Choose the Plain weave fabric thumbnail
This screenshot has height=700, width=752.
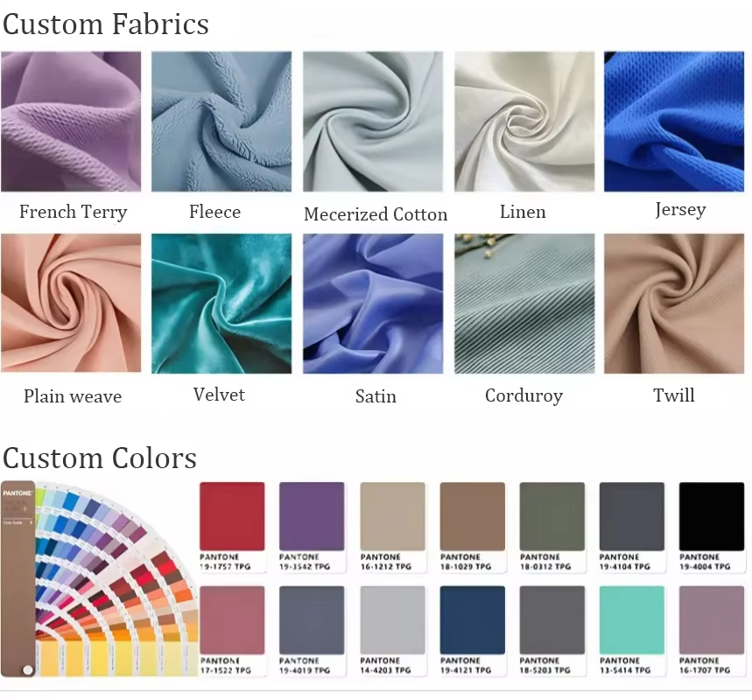click(71, 303)
